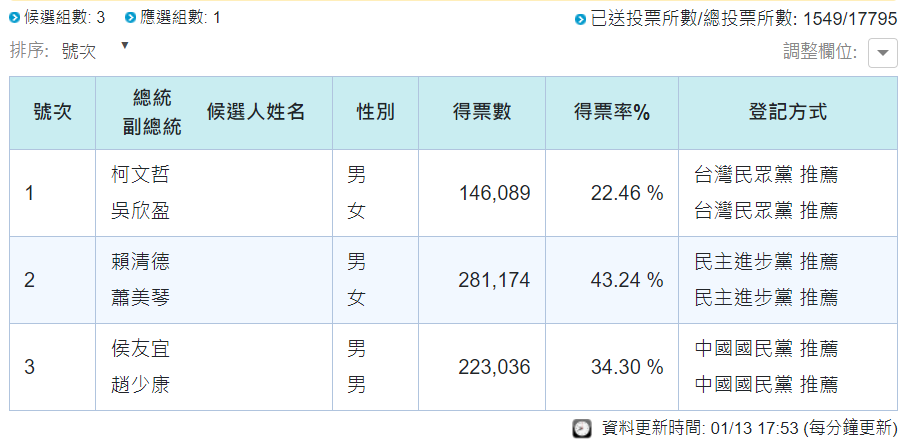Click the 1549/17795 polling stations count
Screen dimensions: 918x442
850,19
